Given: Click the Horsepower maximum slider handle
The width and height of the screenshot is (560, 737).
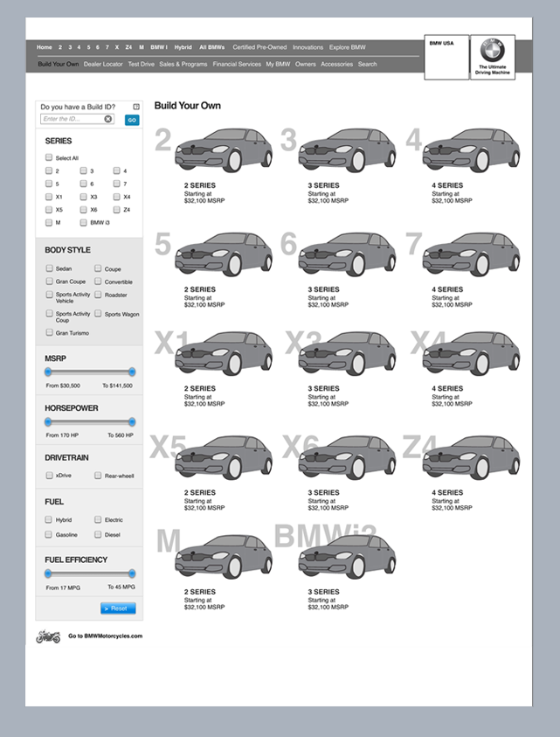Looking at the screenshot, I should (x=132, y=421).
